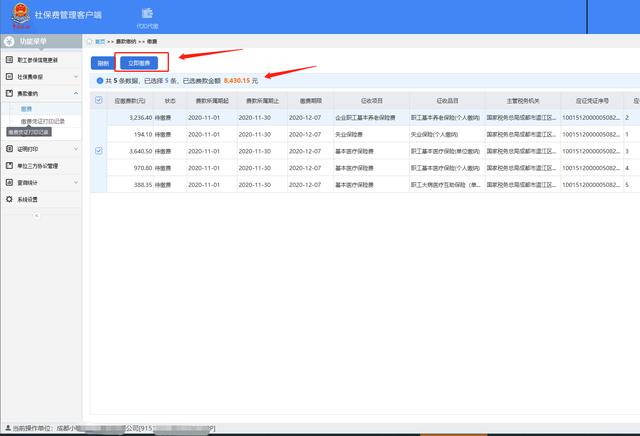This screenshot has height=436, width=640.
Task: Open the 职工参保信息 sidebar item icon
Action: pyautogui.click(x=9, y=60)
